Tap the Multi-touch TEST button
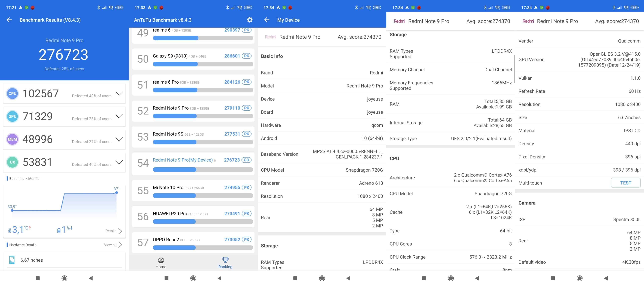644x286 pixels. point(626,183)
